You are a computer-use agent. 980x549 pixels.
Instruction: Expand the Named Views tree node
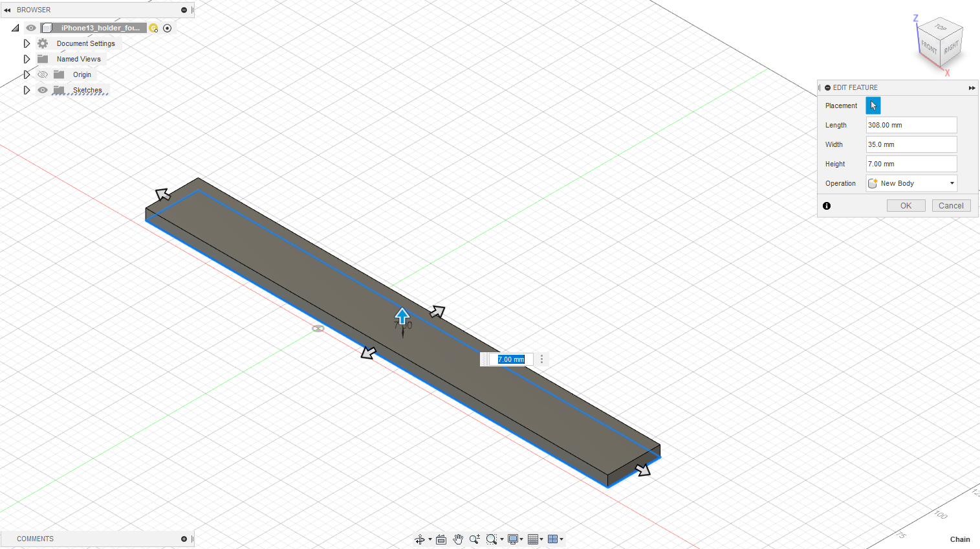point(27,59)
